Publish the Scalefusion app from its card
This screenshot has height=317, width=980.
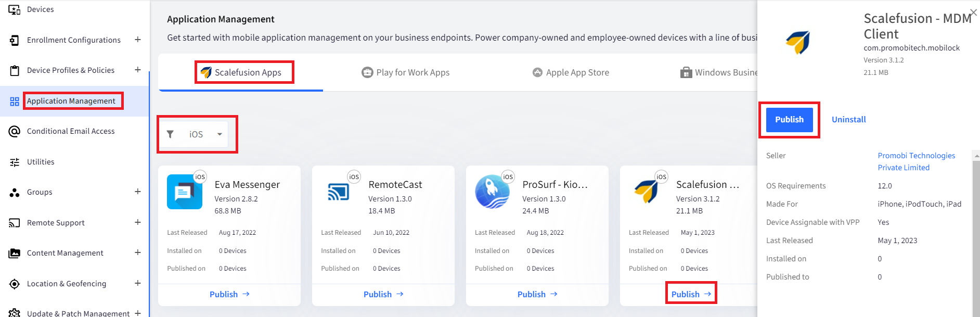tap(691, 294)
